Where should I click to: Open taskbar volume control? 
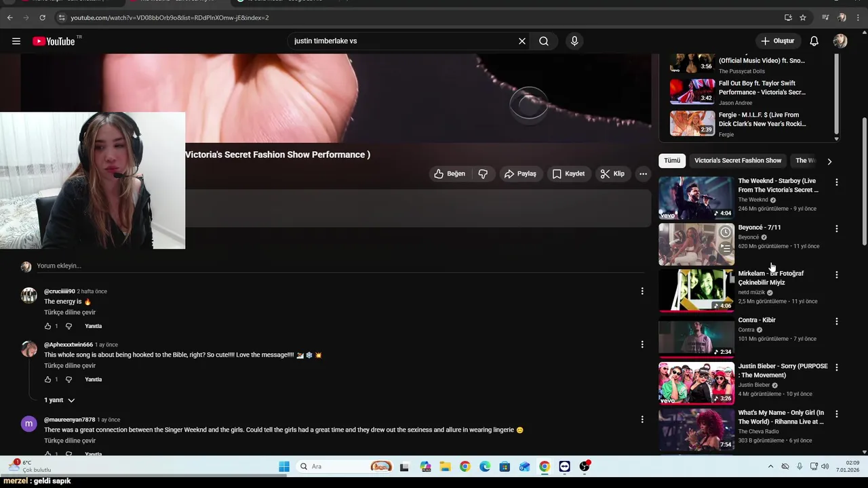825,466
